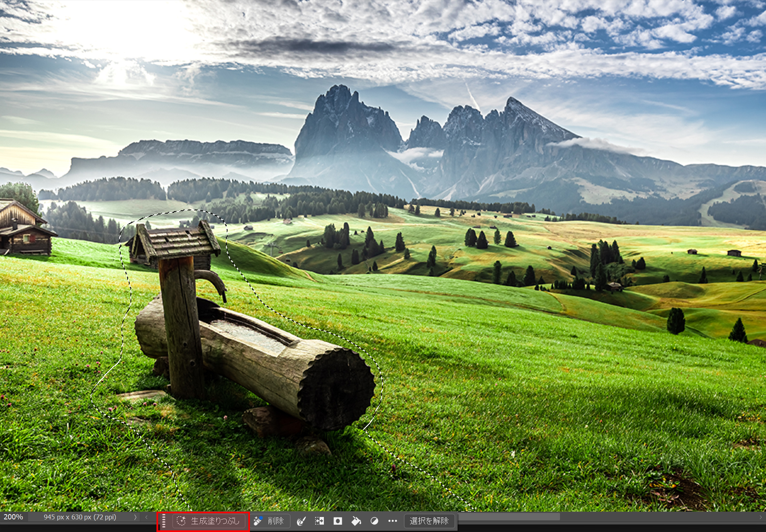The image size is (766, 532).
Task: Click the shingled roof atop the fountain post
Action: pos(175,242)
